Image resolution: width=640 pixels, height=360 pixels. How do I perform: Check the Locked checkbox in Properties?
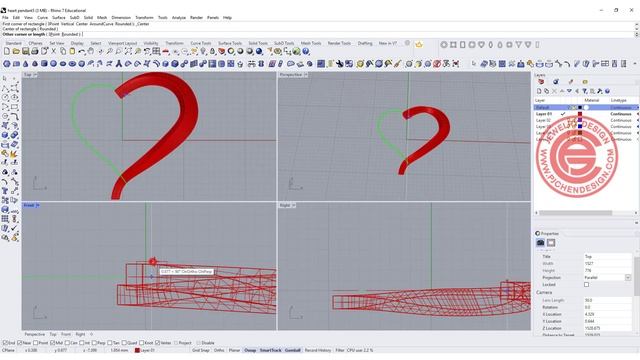click(587, 284)
